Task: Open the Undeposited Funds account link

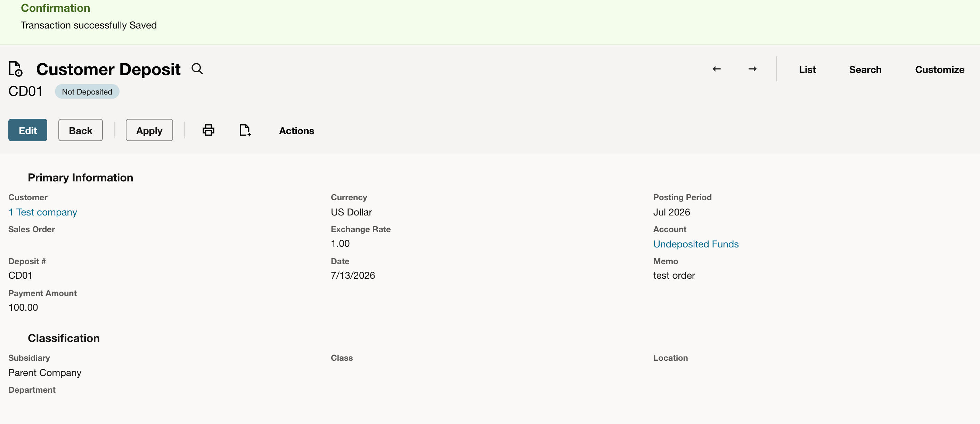Action: (695, 244)
